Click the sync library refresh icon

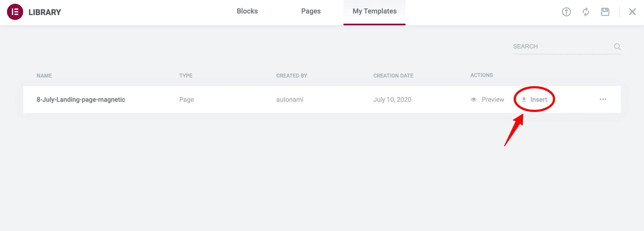(x=586, y=12)
